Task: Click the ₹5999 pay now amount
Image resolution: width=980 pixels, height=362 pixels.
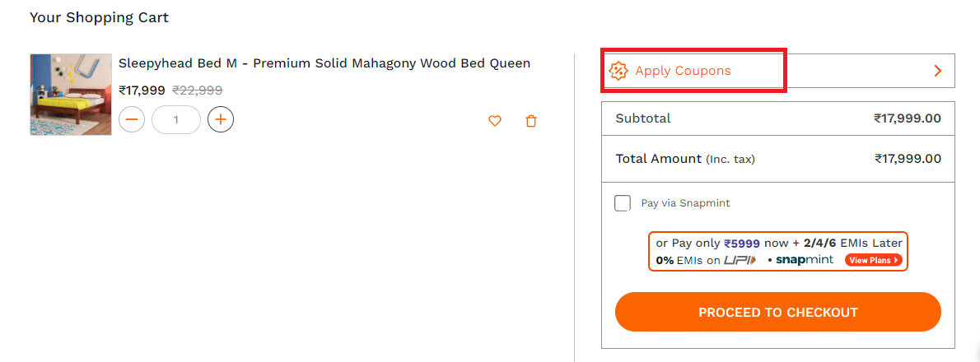Action: click(x=741, y=244)
